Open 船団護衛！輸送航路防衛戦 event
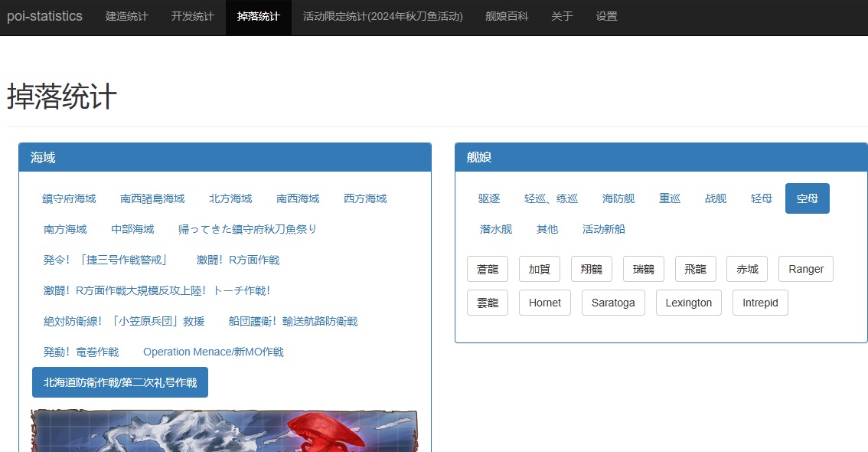 (293, 321)
